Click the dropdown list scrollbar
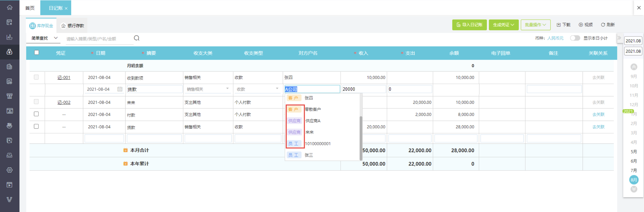This screenshot has height=212, width=644. (x=361, y=138)
